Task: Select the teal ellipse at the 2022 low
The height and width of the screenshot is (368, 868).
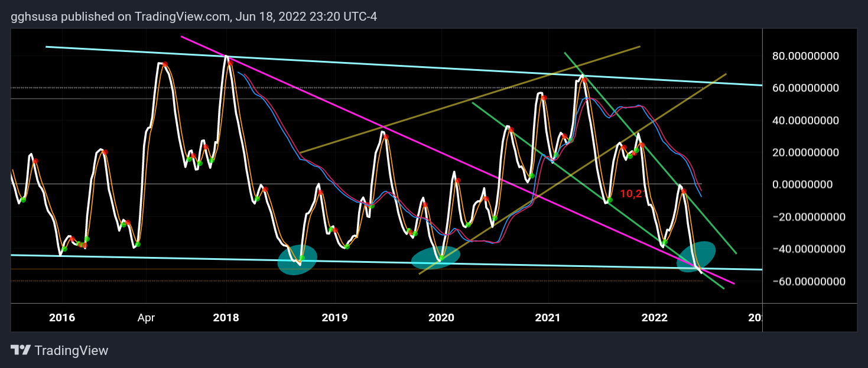Action: 696,257
